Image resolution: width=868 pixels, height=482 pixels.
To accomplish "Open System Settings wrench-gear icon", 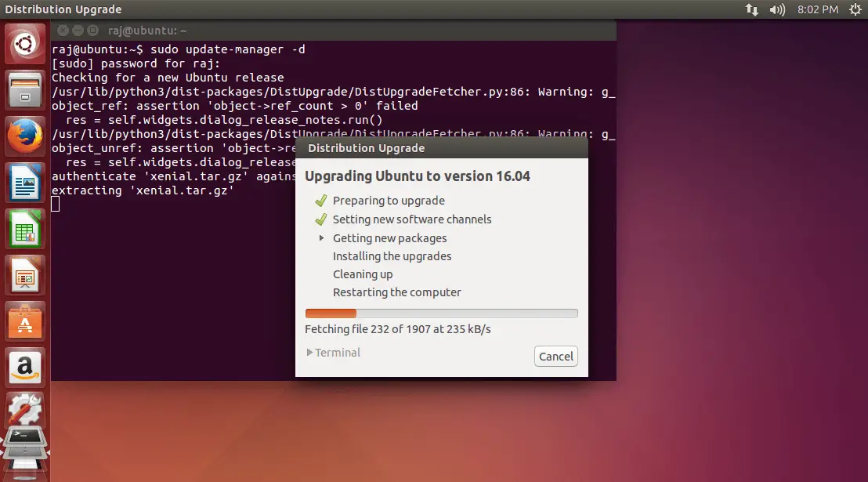I will click(25, 410).
